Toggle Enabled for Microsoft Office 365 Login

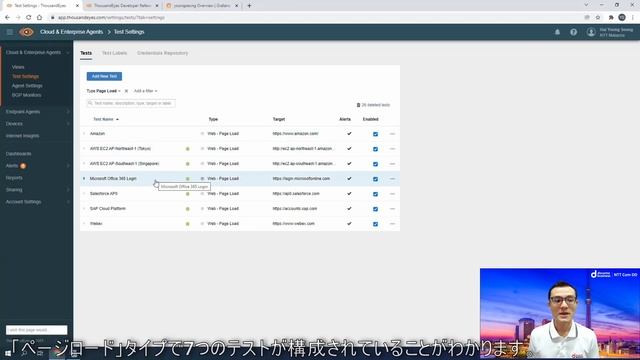click(376, 179)
